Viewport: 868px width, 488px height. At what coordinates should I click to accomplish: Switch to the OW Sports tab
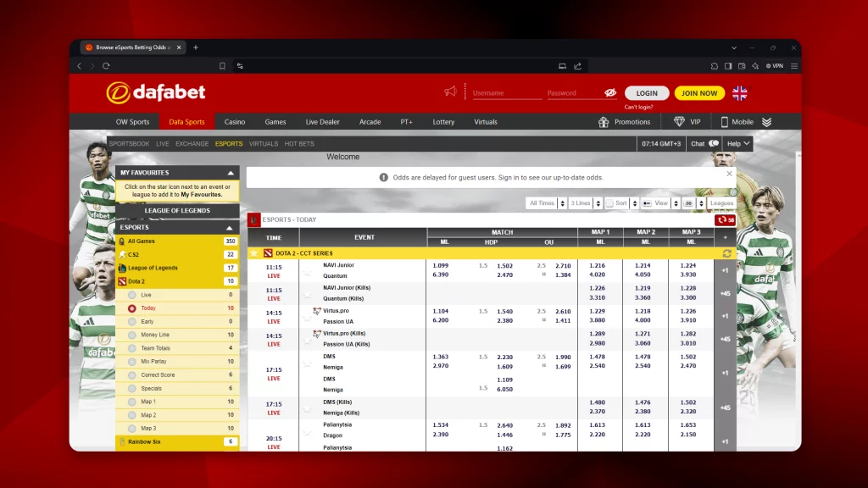tap(132, 122)
